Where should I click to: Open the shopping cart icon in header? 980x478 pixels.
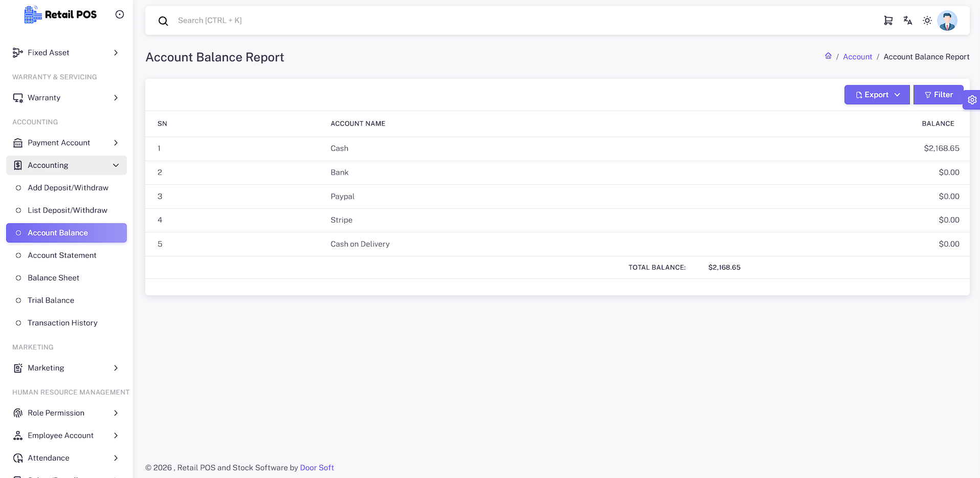pyautogui.click(x=888, y=20)
